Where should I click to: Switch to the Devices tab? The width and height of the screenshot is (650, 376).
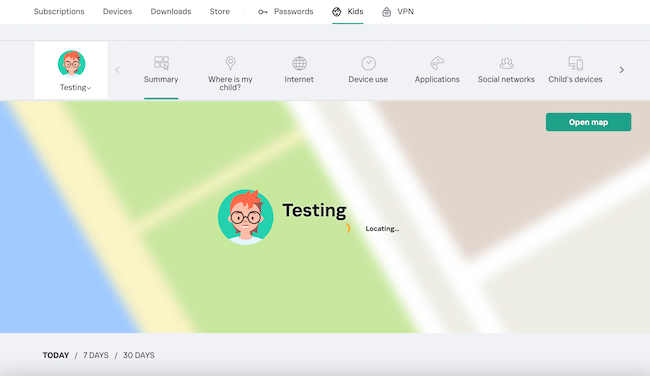(117, 12)
